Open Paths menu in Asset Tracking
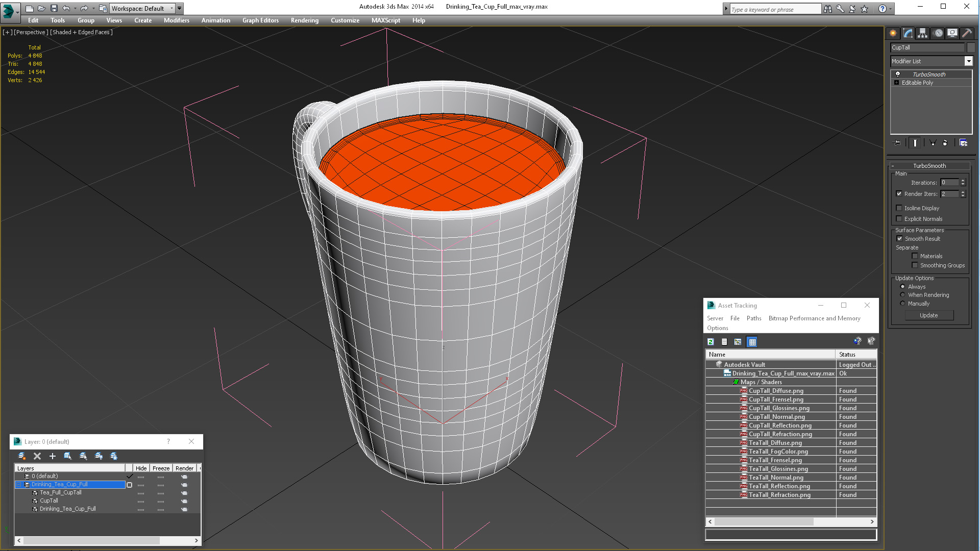Image resolution: width=980 pixels, height=551 pixels. [753, 318]
